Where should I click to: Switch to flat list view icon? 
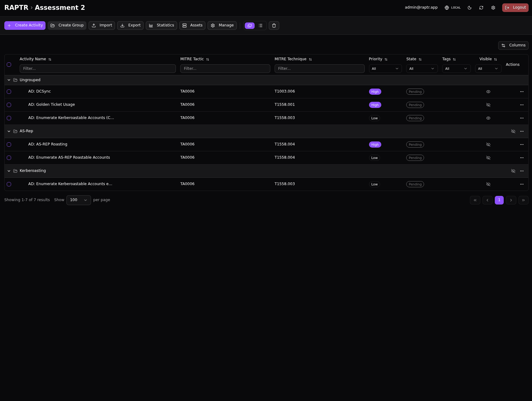coord(260,26)
